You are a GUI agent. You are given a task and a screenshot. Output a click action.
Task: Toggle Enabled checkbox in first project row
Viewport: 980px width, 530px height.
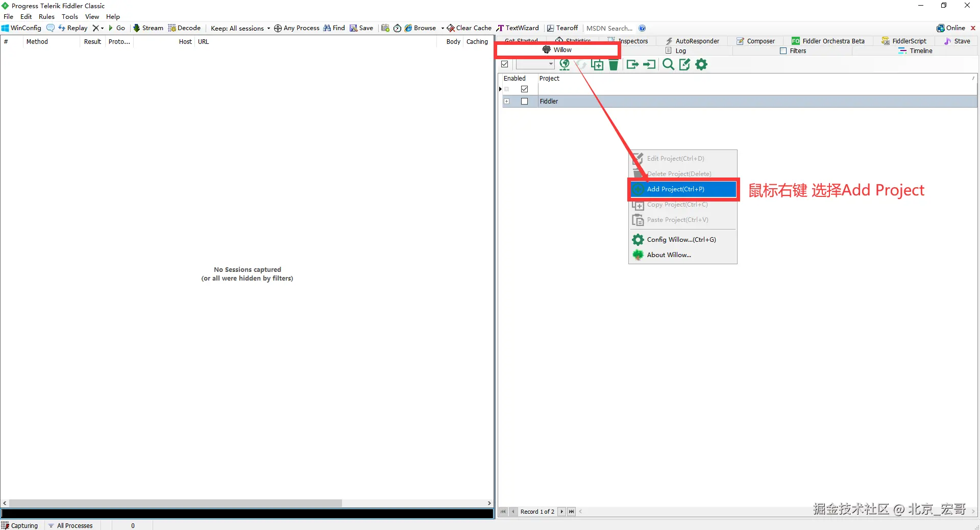click(x=524, y=89)
